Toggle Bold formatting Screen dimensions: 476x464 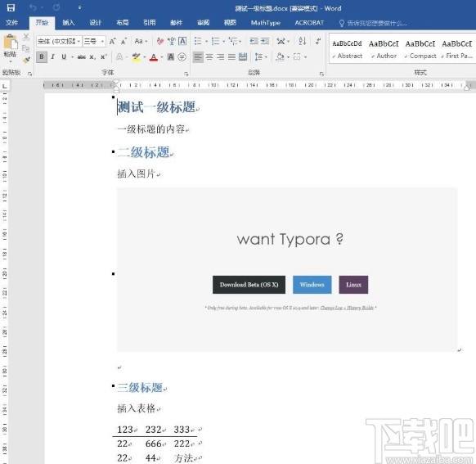tap(42, 56)
